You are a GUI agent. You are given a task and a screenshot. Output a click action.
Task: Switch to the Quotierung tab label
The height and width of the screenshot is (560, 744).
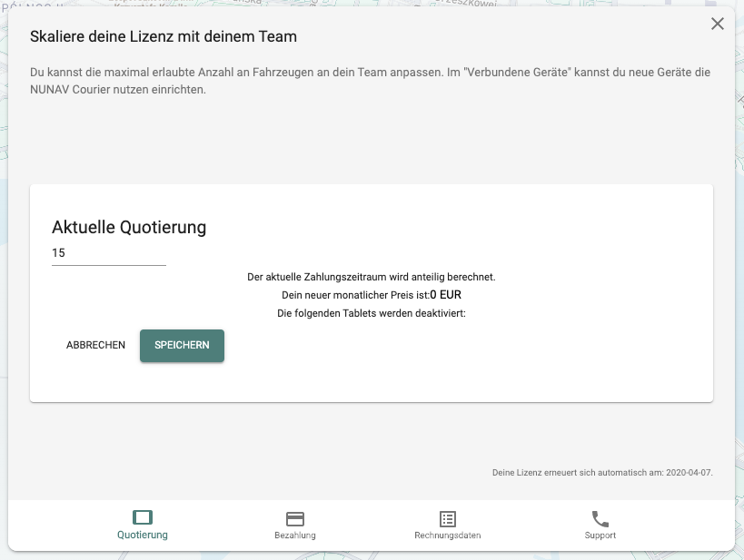tap(143, 535)
